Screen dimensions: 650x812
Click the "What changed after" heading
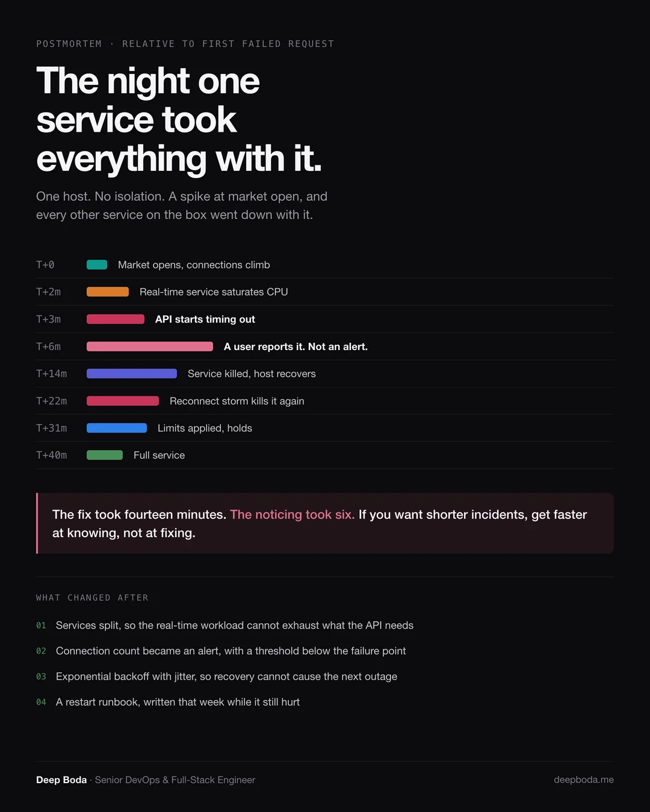click(x=92, y=598)
